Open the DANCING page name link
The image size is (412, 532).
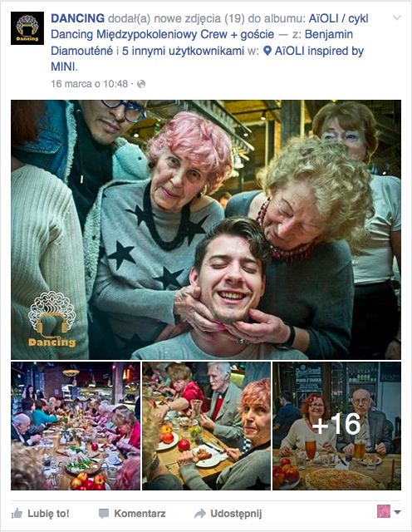pos(77,18)
